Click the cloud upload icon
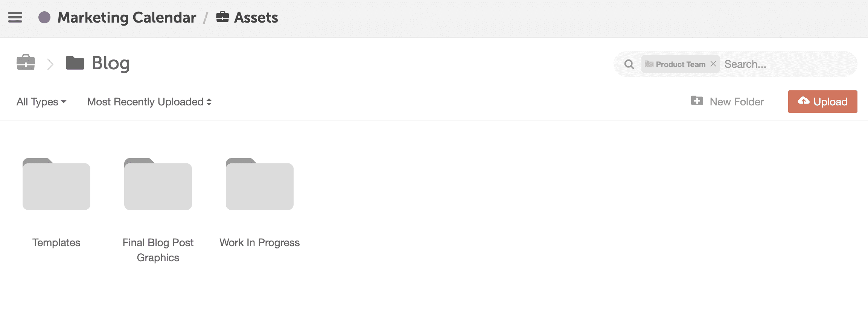 coord(803,101)
